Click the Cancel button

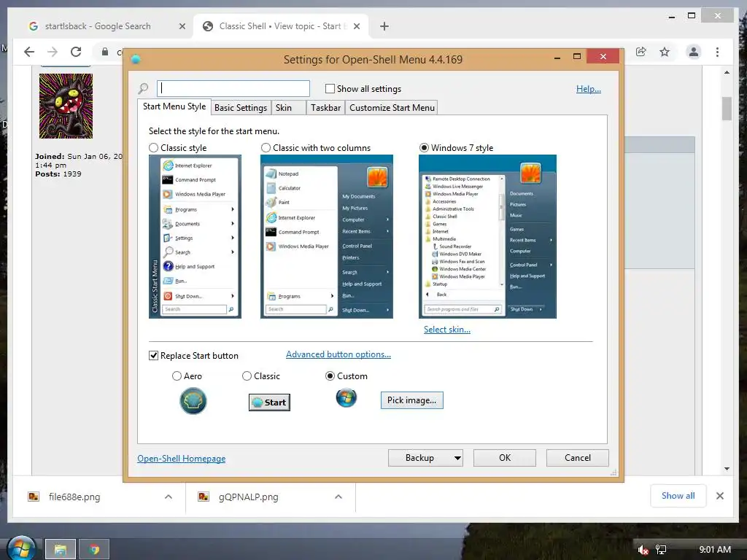578,458
